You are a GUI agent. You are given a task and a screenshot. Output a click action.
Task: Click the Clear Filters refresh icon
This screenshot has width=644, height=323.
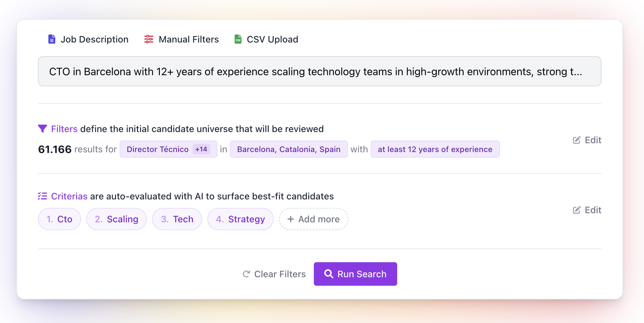click(x=246, y=274)
